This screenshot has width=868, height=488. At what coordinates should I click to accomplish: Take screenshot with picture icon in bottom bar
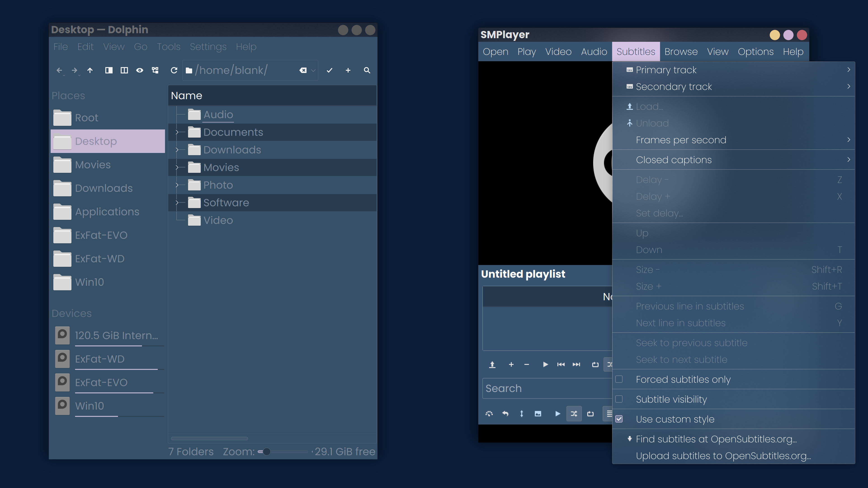pyautogui.click(x=538, y=414)
